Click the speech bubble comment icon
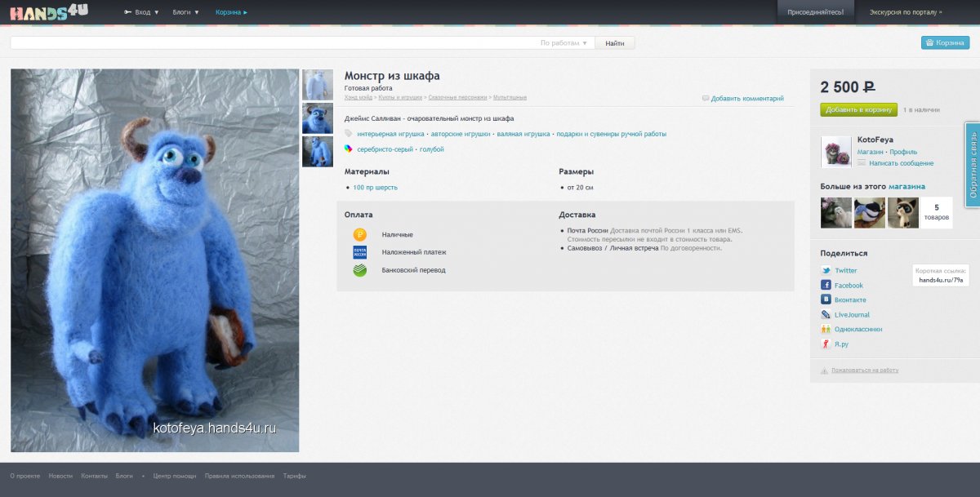Image resolution: width=980 pixels, height=497 pixels. pos(706,99)
